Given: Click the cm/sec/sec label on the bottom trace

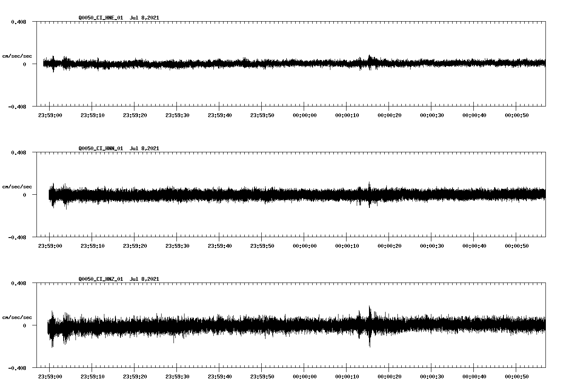Looking at the screenshot, I should click(17, 317).
